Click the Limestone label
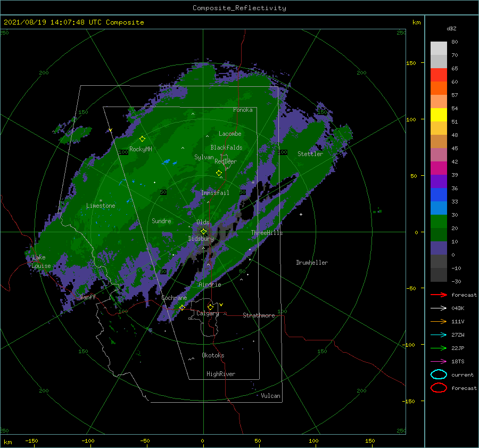This screenshot has width=479, height=448. coord(101,206)
